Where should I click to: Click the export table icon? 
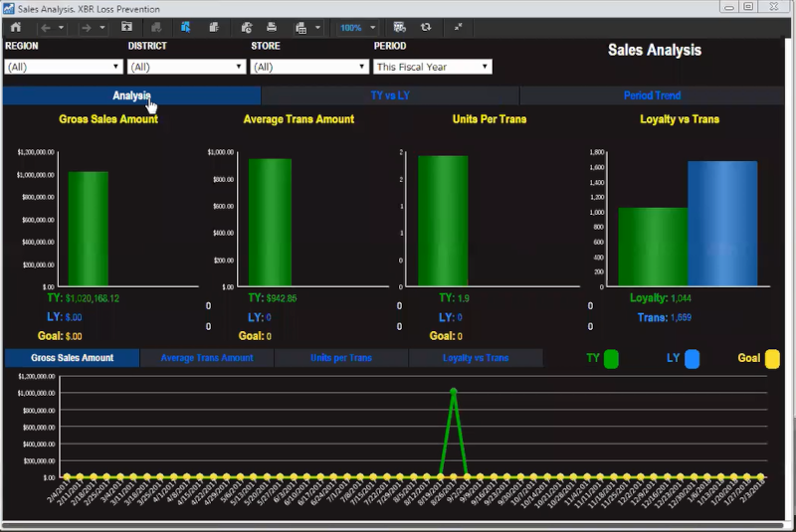(301, 28)
